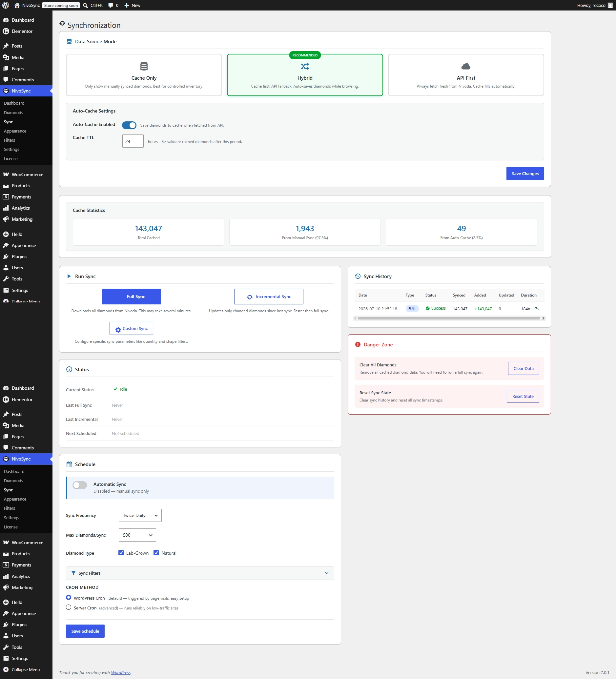Open the Sync Frequency dropdown
Image resolution: width=616 pixels, height=679 pixels.
pos(140,516)
